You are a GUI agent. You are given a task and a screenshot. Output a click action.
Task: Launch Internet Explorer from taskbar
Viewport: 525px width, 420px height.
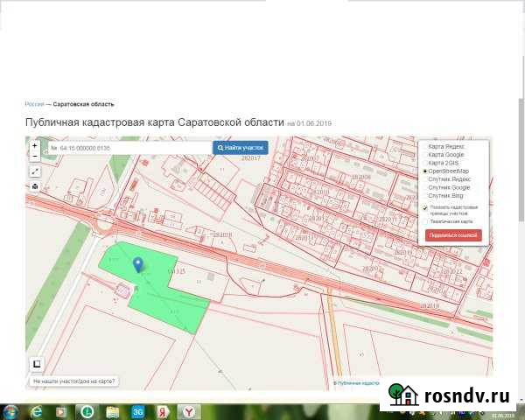point(36,412)
